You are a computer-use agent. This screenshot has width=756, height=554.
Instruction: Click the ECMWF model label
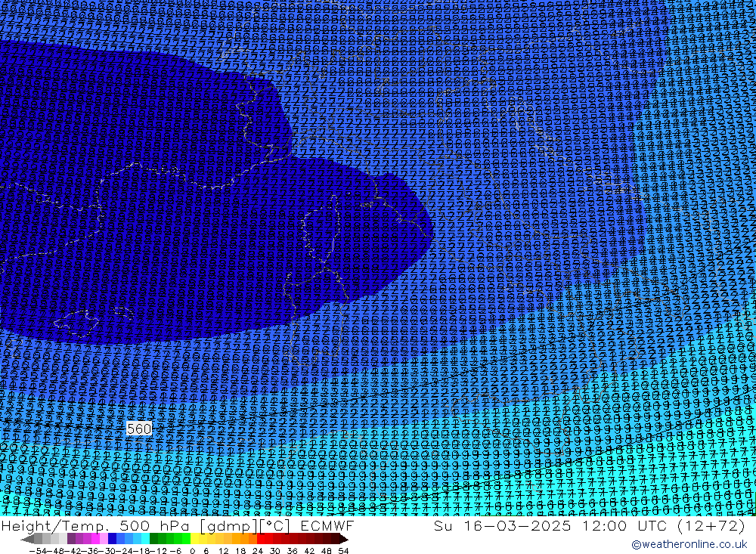pos(327,525)
